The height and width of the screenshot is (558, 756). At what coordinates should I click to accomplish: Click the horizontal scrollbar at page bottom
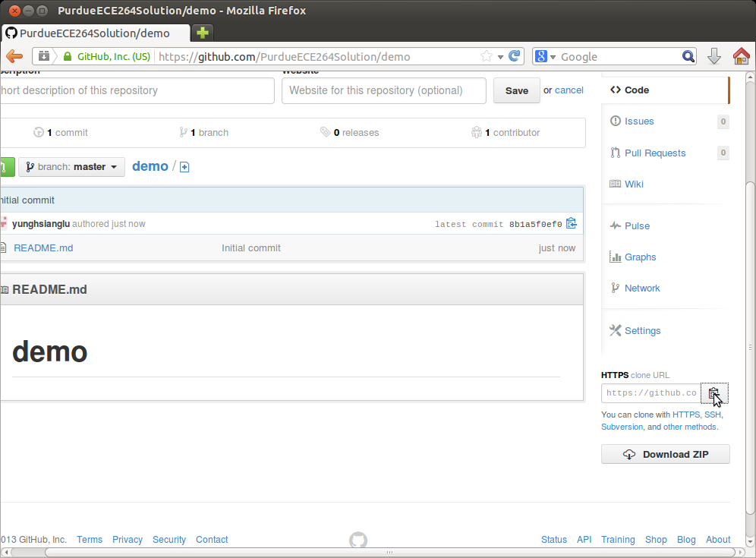(372, 553)
